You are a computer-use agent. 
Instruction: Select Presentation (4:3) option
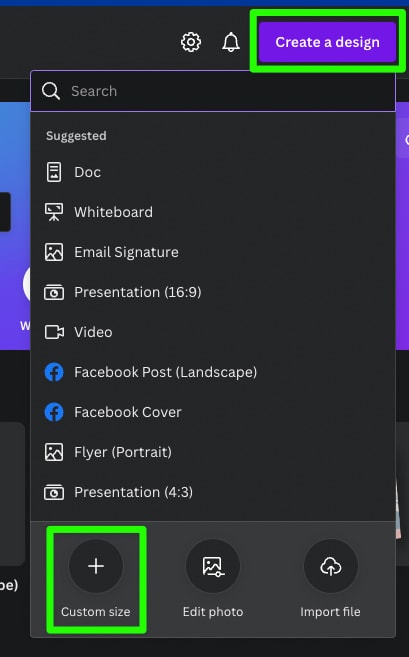coord(213,492)
